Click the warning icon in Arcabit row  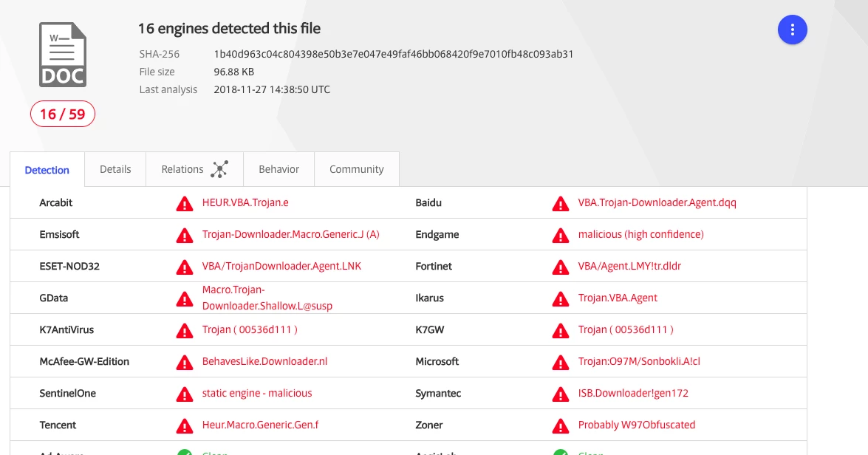(x=185, y=204)
